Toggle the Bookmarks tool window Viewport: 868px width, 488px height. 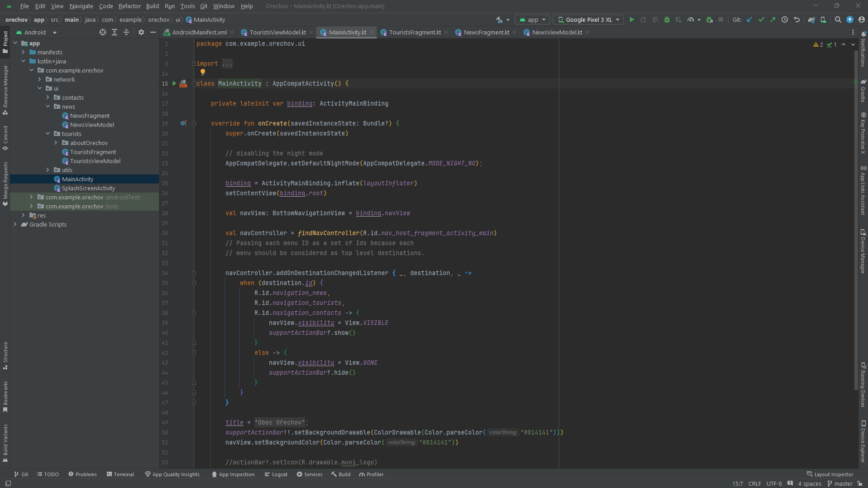coord(5,396)
